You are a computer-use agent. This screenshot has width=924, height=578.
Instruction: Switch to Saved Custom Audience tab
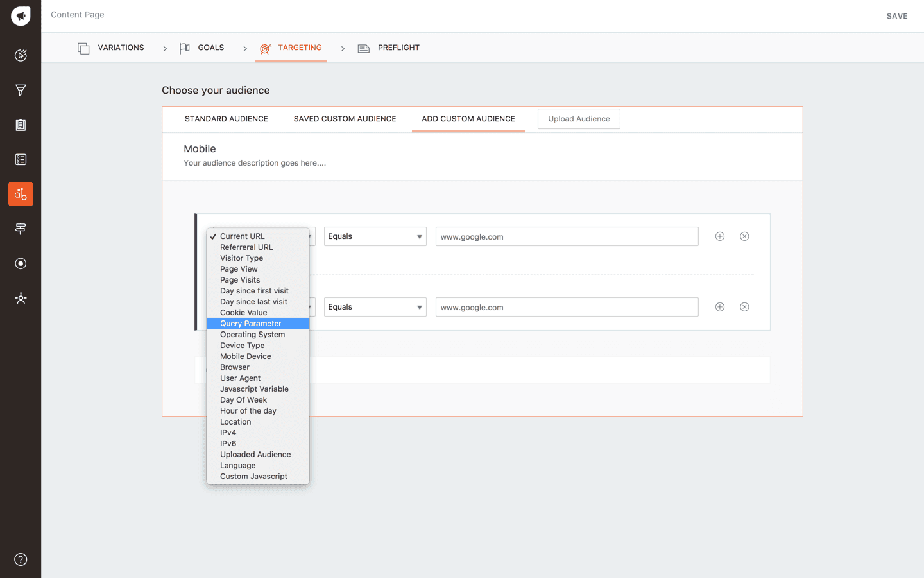(345, 119)
